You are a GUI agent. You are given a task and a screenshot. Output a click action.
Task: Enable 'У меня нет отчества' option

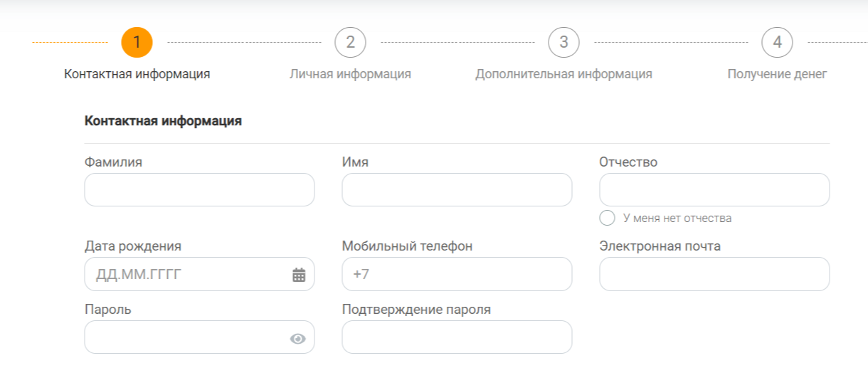[608, 218]
